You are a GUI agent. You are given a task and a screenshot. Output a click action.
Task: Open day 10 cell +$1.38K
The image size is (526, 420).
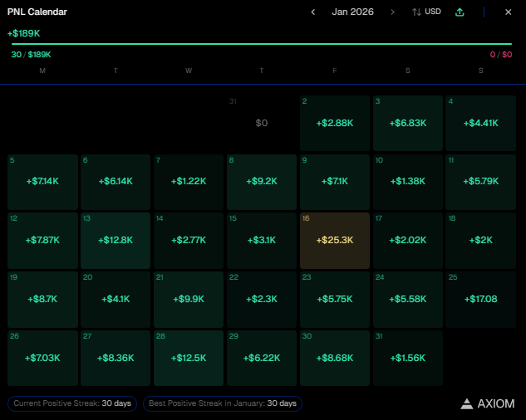(408, 182)
